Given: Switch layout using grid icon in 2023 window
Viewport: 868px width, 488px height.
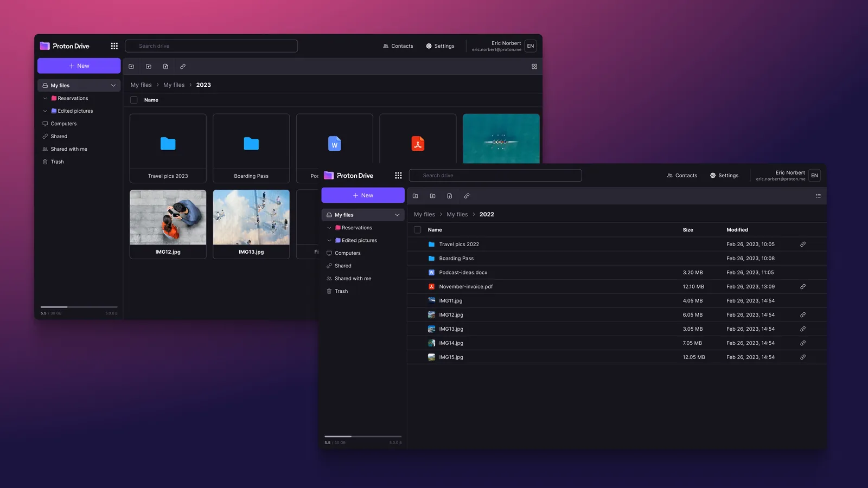Looking at the screenshot, I should tap(534, 67).
